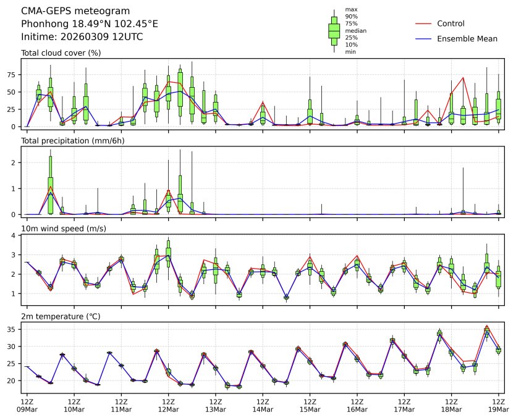Select the "12Z 09Mar" x-axis tick label
The image size is (516, 420).
(27, 405)
